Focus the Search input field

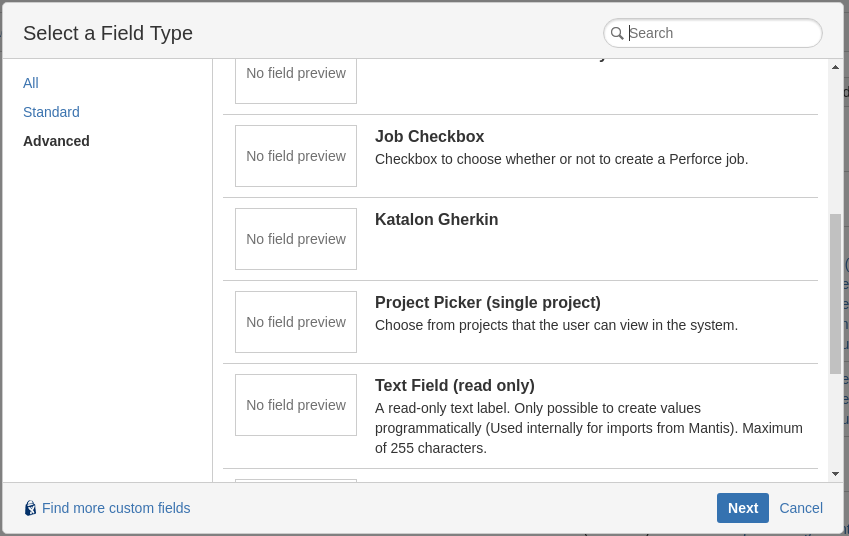pos(720,33)
